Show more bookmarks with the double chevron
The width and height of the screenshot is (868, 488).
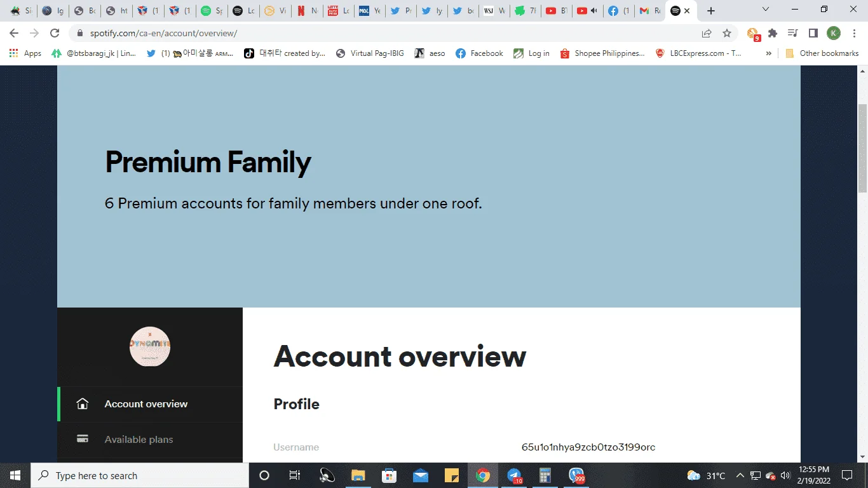click(769, 53)
